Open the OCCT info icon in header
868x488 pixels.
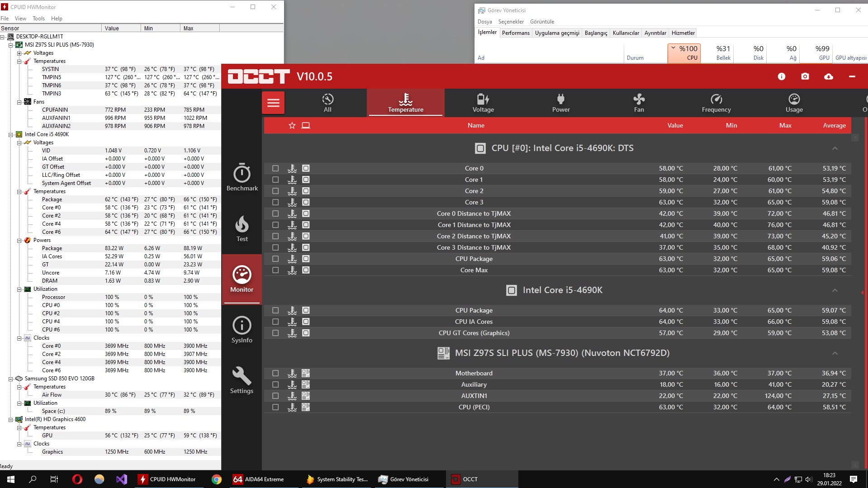[x=782, y=76]
